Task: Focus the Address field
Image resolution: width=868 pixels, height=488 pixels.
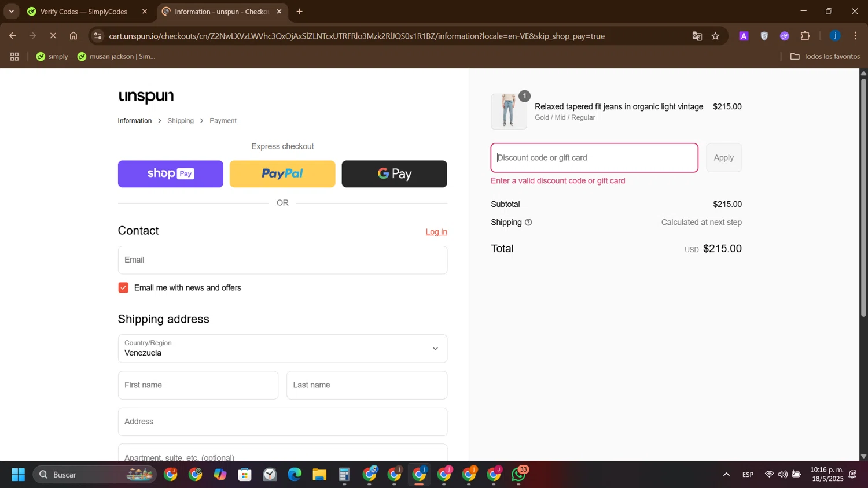Action: click(x=282, y=422)
